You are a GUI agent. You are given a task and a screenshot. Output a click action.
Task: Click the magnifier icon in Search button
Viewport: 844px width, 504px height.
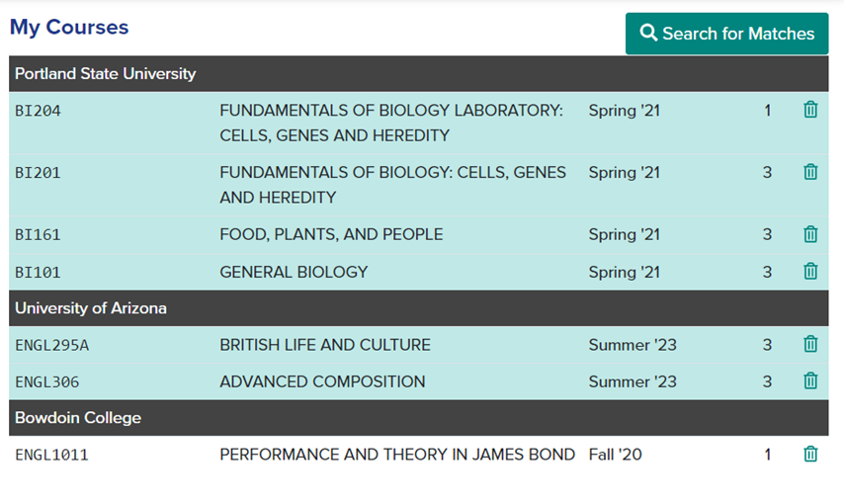[x=648, y=34]
